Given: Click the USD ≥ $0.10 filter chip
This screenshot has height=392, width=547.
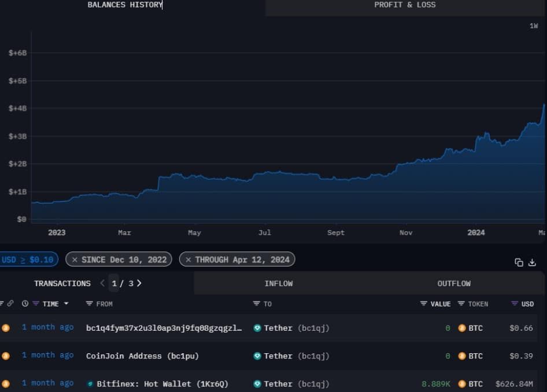Looking at the screenshot, I should tap(28, 260).
